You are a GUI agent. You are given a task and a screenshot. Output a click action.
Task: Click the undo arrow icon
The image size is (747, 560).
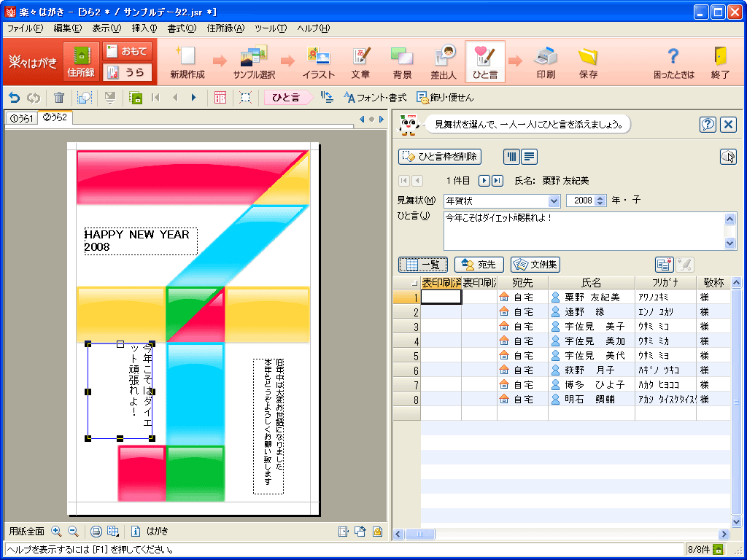15,98
